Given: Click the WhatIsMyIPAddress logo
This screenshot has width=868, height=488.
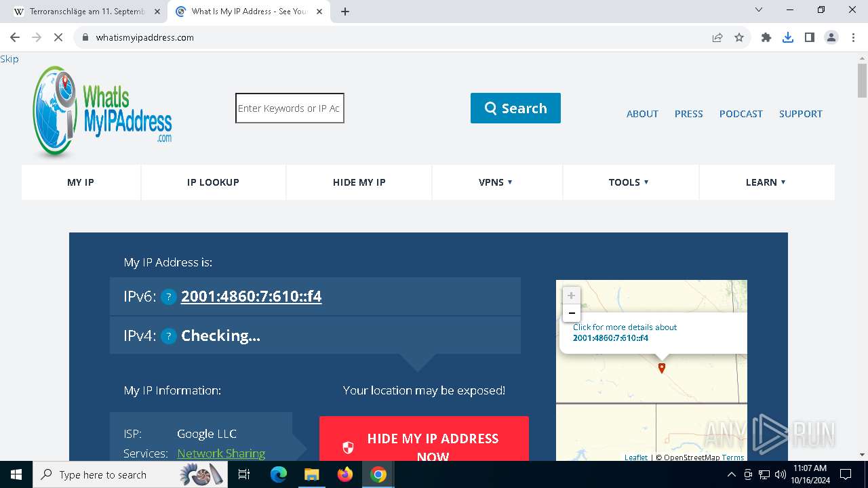Looking at the screenshot, I should [x=102, y=112].
